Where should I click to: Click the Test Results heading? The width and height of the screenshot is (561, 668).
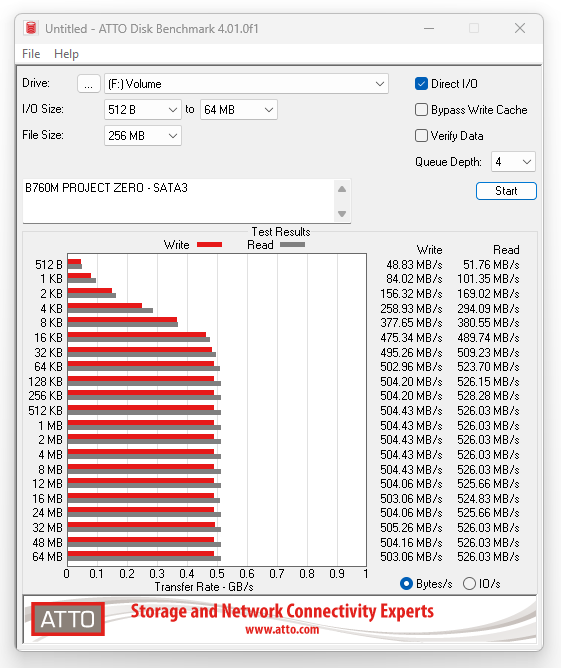tap(281, 232)
